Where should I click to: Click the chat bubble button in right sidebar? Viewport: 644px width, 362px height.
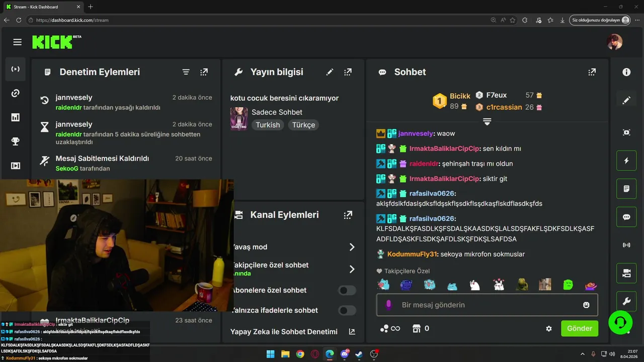point(626,217)
